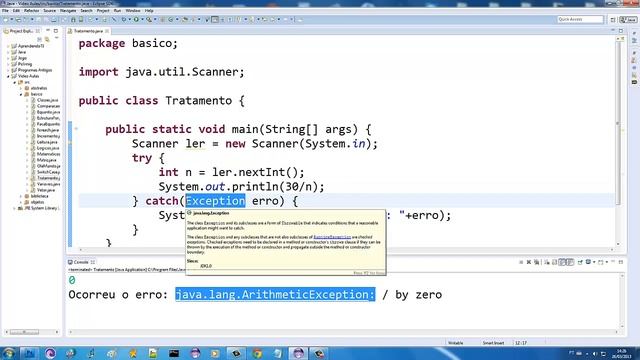Image resolution: width=640 pixels, height=360 pixels.
Task: Expand the objetos package node
Action: (x=21, y=202)
